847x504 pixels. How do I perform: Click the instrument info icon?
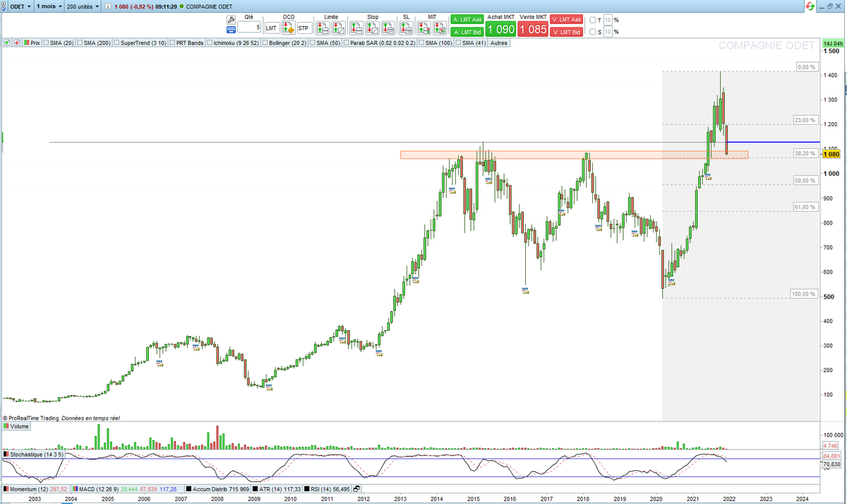[x=107, y=6]
